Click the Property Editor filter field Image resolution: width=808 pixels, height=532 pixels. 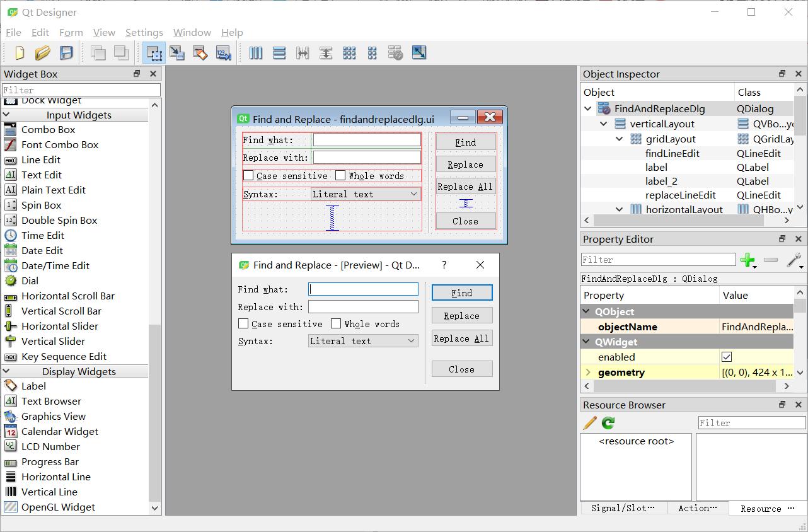tap(658, 260)
